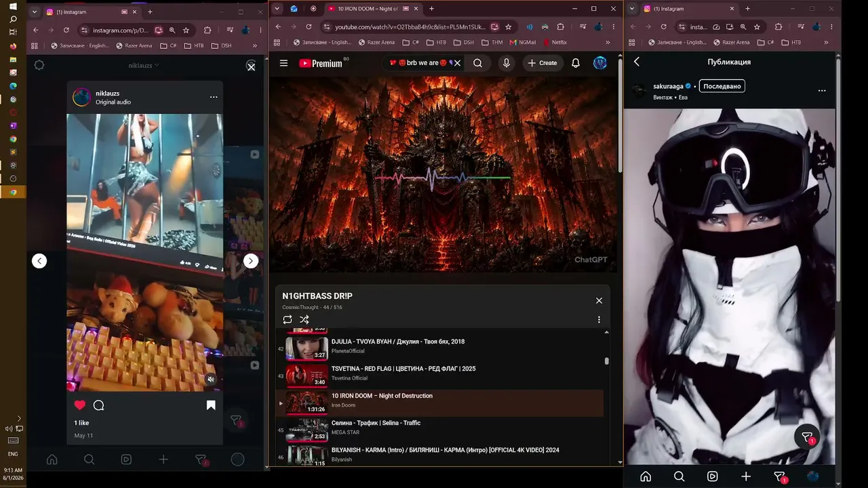Viewport: 868px width, 488px height.
Task: Open Search in left Instagram bottom navigation
Action: pyautogui.click(x=89, y=460)
